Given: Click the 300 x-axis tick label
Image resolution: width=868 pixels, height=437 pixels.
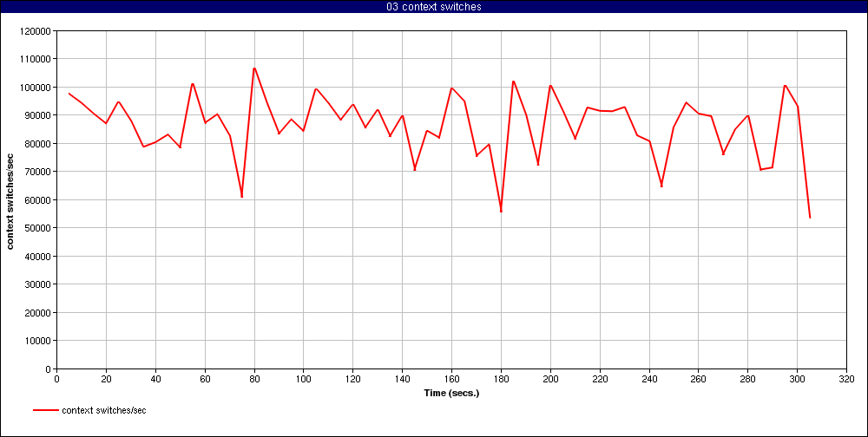Looking at the screenshot, I should coord(797,378).
